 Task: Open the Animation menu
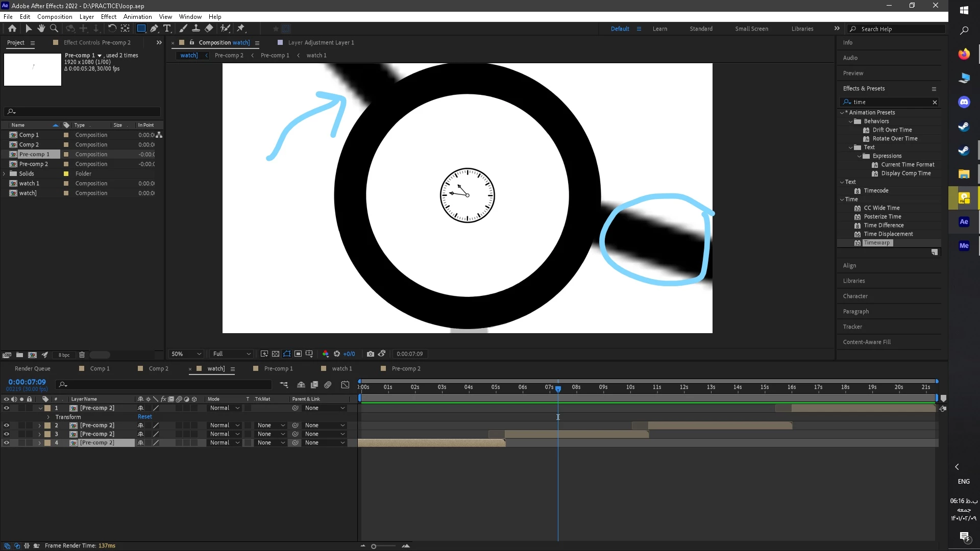click(137, 16)
